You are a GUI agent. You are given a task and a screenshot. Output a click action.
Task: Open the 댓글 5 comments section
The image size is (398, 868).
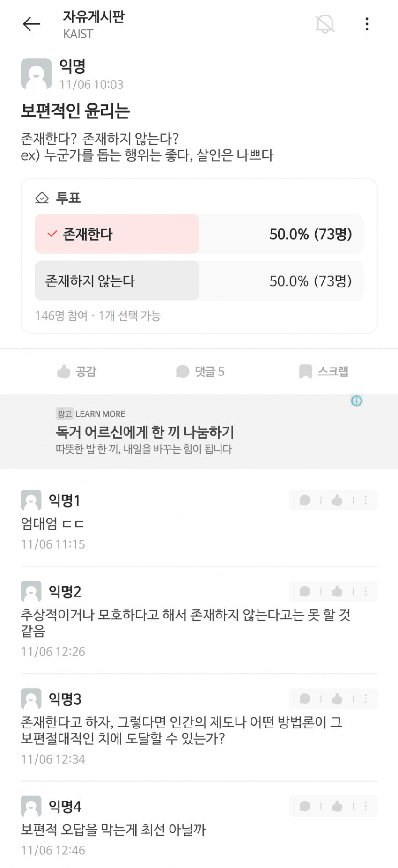click(x=200, y=372)
